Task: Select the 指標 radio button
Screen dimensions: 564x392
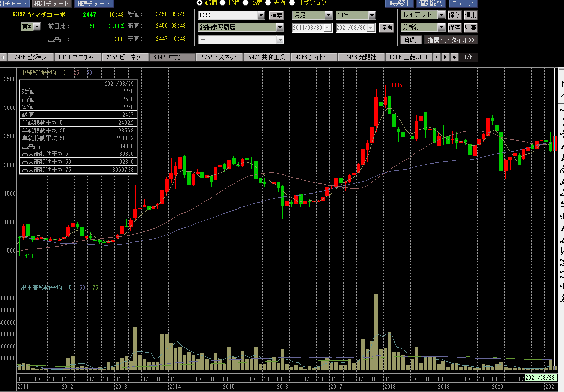Action: (223, 3)
